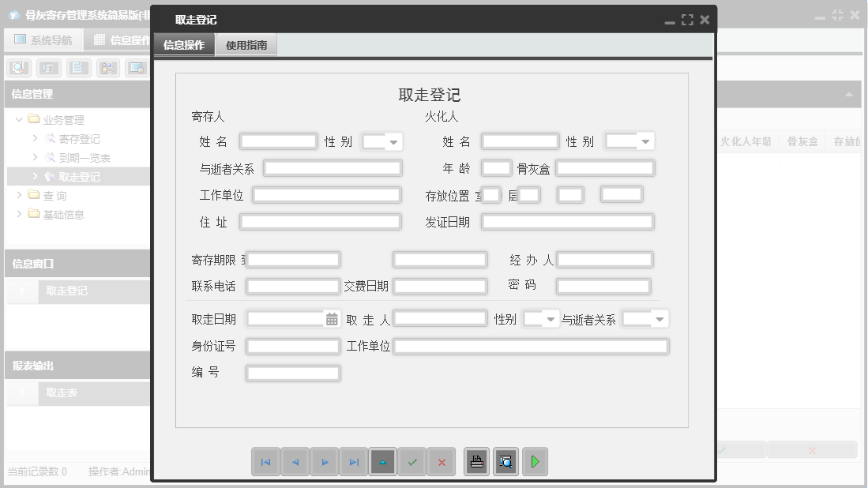Click the 联系电话 input field
The width and height of the screenshot is (868, 488).
point(292,286)
